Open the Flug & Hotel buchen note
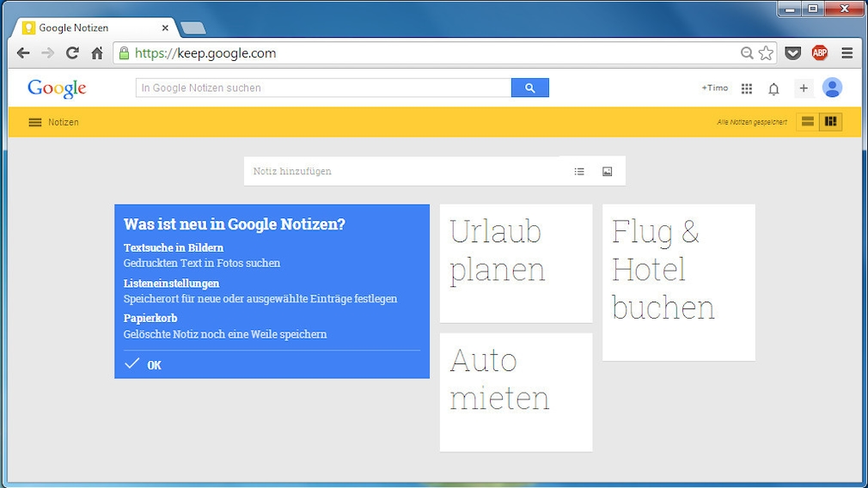 (679, 283)
